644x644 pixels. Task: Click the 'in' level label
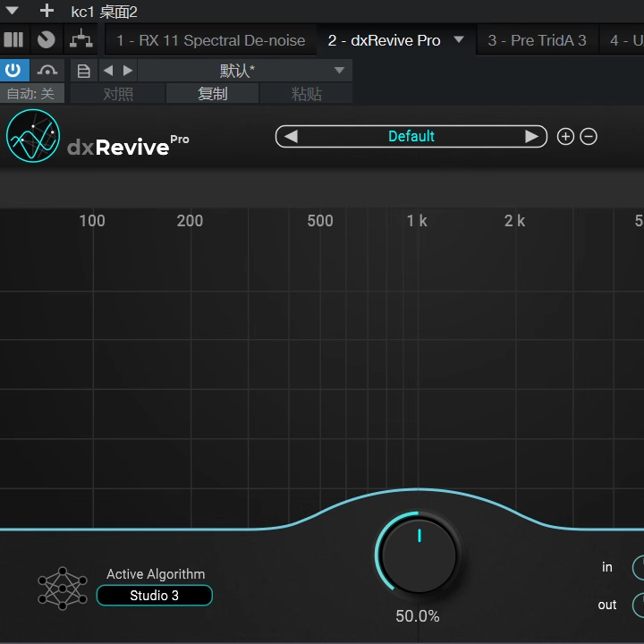click(x=607, y=567)
